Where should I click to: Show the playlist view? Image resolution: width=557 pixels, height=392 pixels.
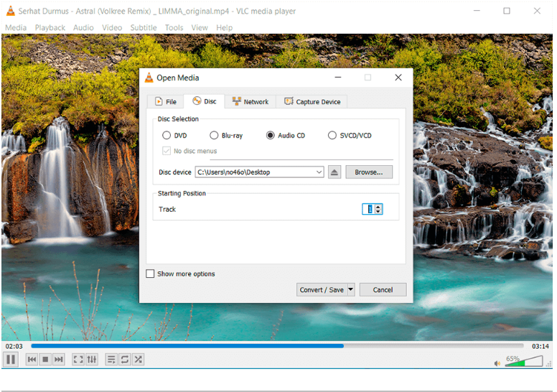point(111,360)
